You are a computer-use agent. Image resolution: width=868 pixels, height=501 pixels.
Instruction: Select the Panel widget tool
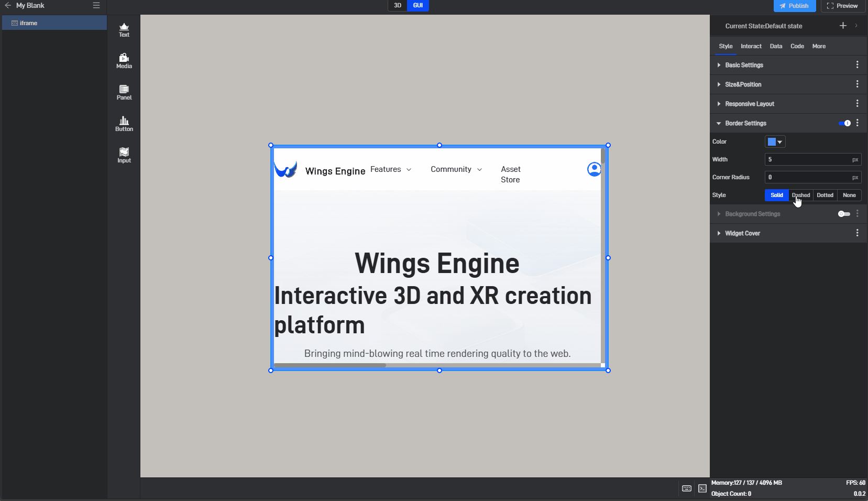pos(124,93)
